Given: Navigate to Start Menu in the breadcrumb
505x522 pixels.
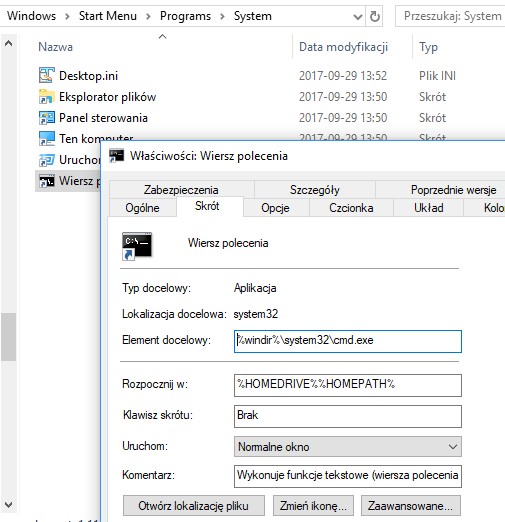Looking at the screenshot, I should pos(108,16).
